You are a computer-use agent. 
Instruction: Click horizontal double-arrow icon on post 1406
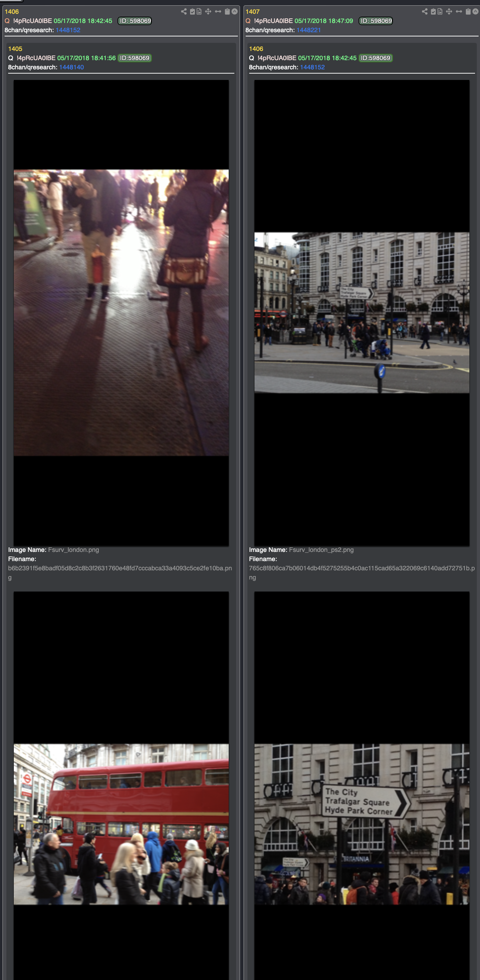218,11
